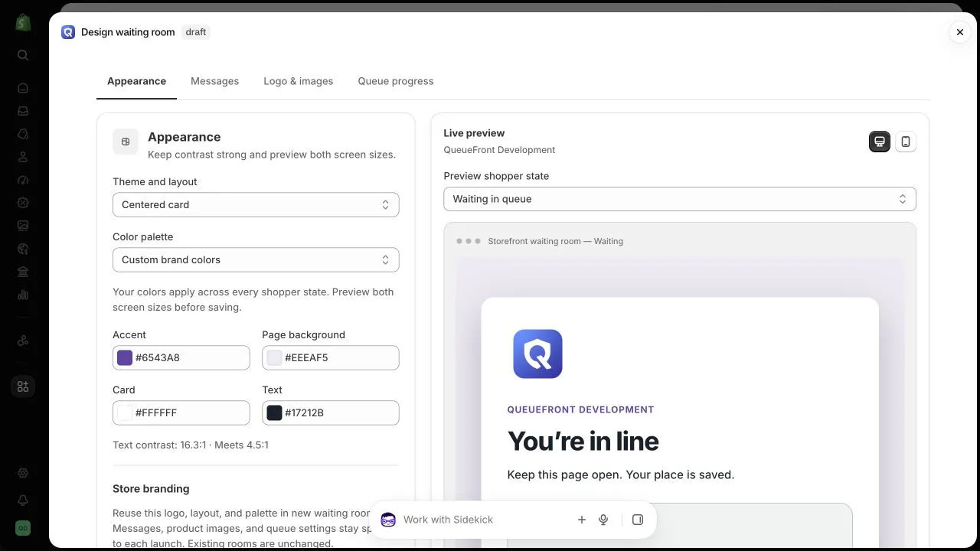The image size is (980, 551).
Task: Open Content image icon in sidebar
Action: 23,226
